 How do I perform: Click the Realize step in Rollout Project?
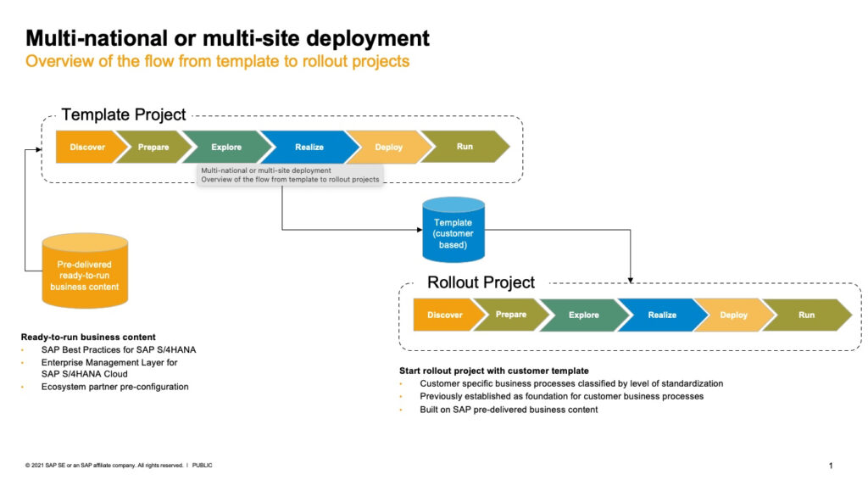[662, 315]
